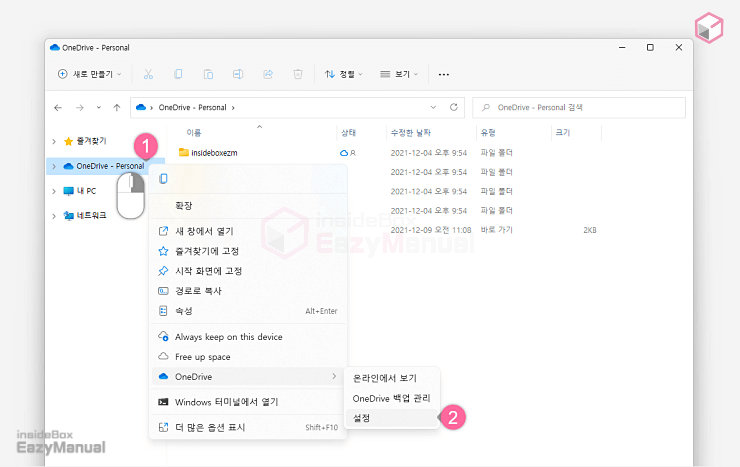Image resolution: width=740 pixels, height=467 pixels.
Task: Open the OneDrive submenu entry
Action: 248,376
